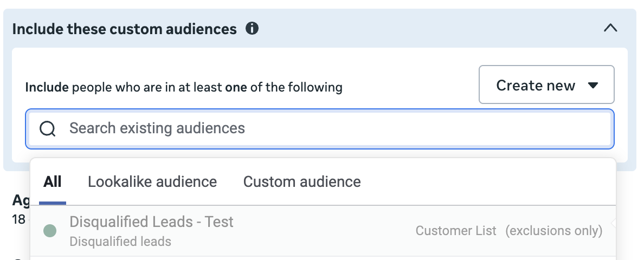Open the Create new dropdown
Viewport: 644px width, 260px height.
[x=546, y=84]
